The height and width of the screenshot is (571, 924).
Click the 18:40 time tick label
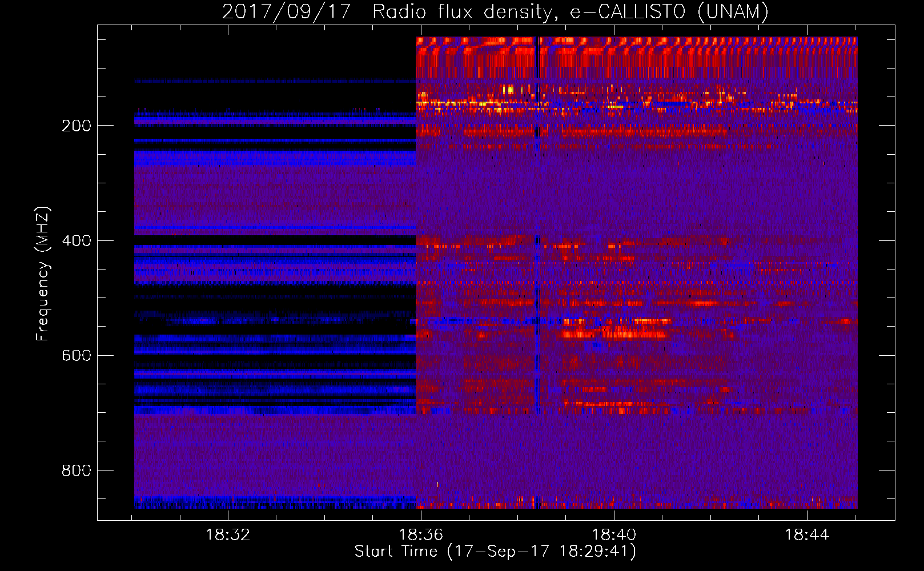coord(614,535)
